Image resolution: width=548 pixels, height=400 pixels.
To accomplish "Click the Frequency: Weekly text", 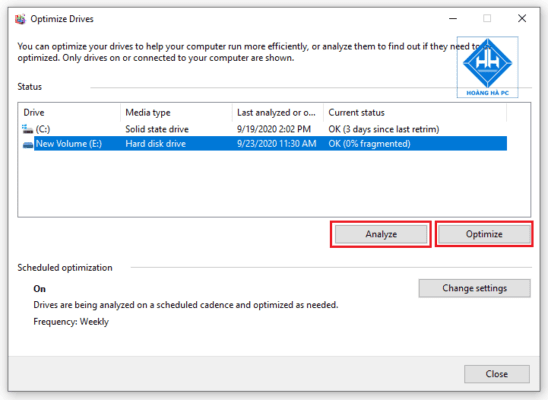I will (x=71, y=322).
